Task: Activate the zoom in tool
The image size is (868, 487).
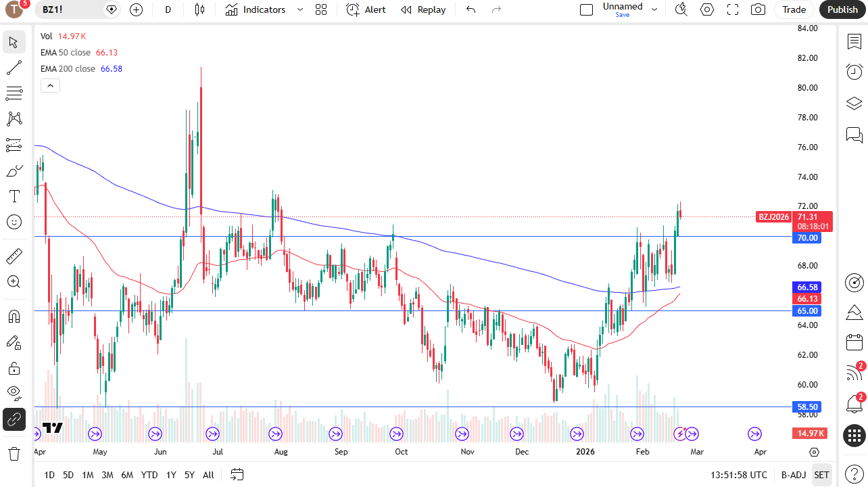Action: coord(14,282)
